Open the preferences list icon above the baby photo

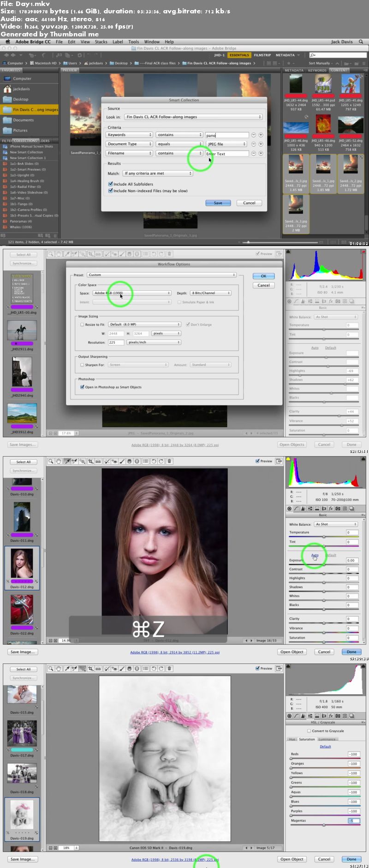pos(146,669)
